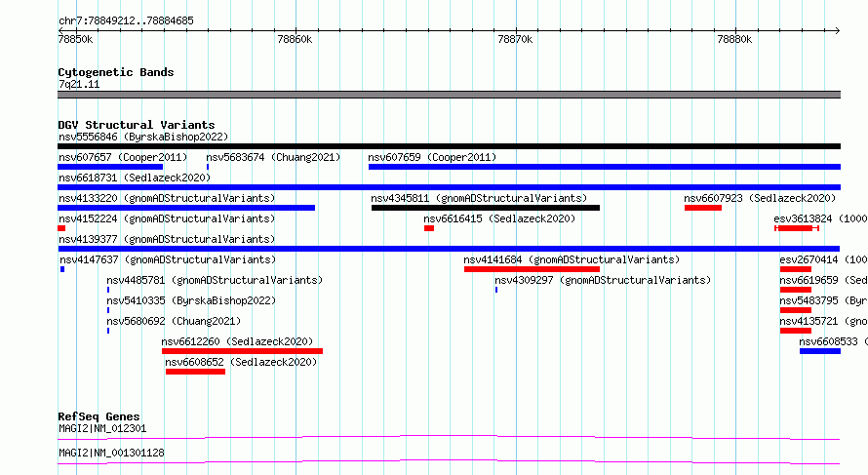This screenshot has height=475, width=868.
Task: Click the black nsv4345811 variant bar
Action: [486, 208]
